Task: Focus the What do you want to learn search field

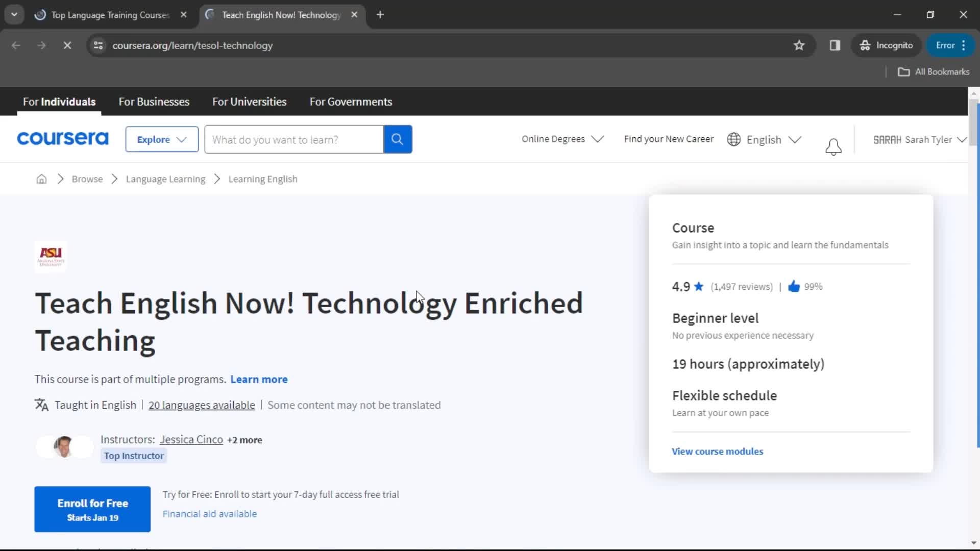Action: pos(294,139)
